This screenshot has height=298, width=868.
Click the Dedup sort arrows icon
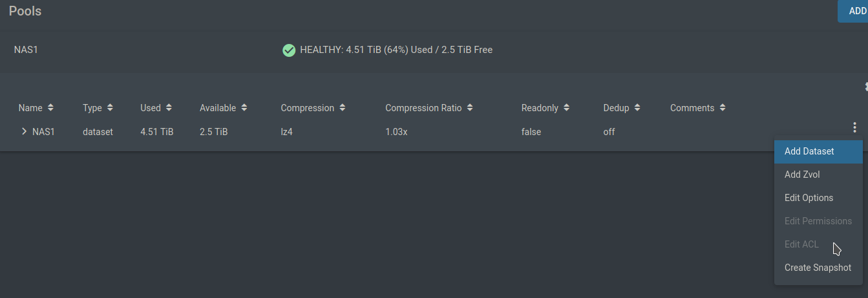pyautogui.click(x=637, y=108)
